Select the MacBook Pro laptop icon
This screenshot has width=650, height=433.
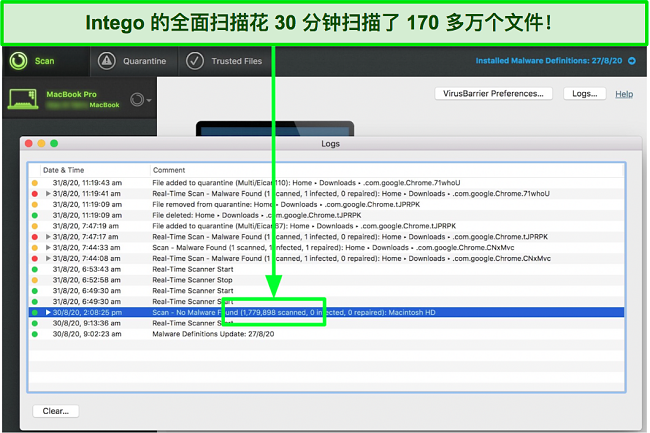click(x=23, y=99)
